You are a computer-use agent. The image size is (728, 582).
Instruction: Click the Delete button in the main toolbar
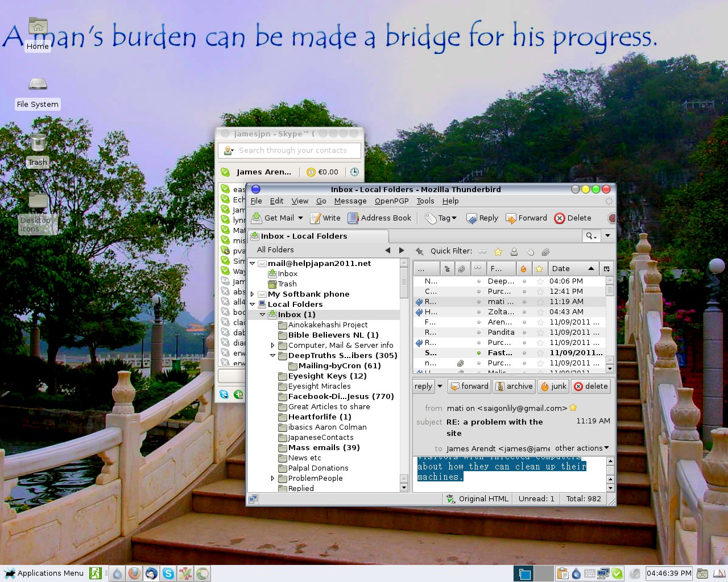pos(573,218)
